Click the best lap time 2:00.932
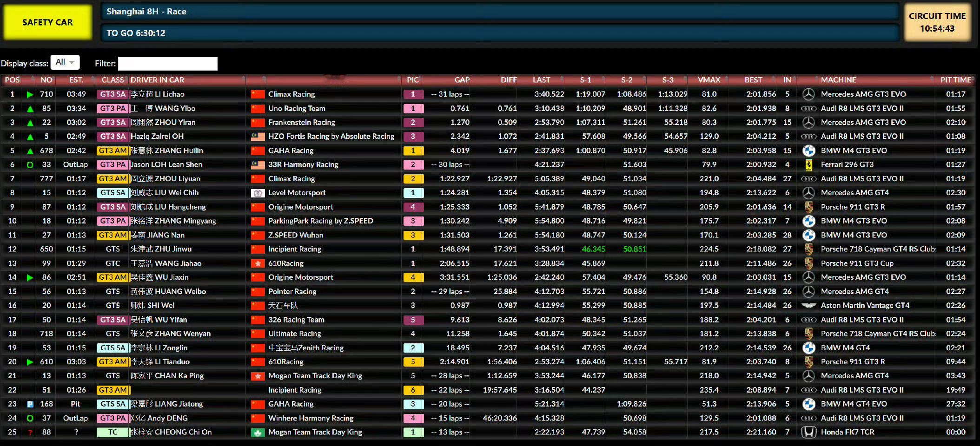This screenshot has width=980, height=446. (761, 164)
